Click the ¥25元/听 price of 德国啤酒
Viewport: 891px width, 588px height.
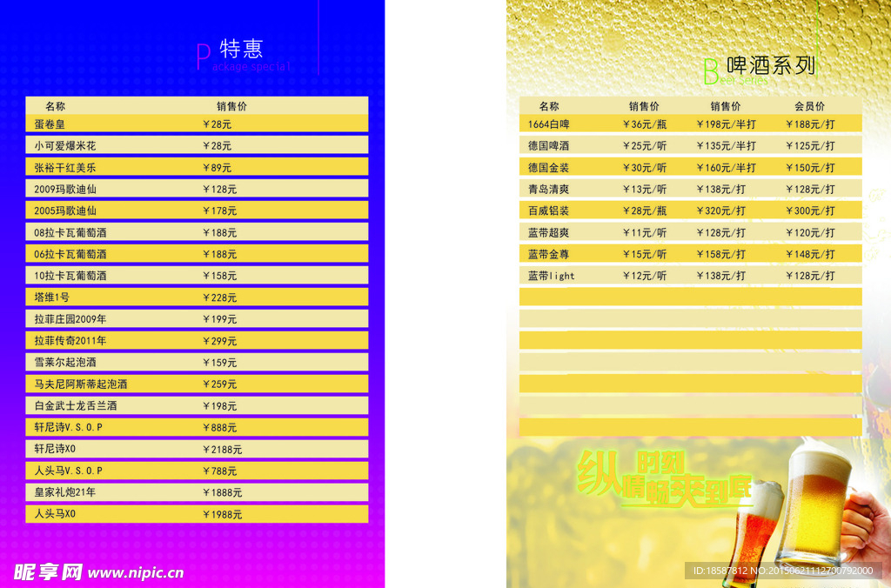click(645, 146)
